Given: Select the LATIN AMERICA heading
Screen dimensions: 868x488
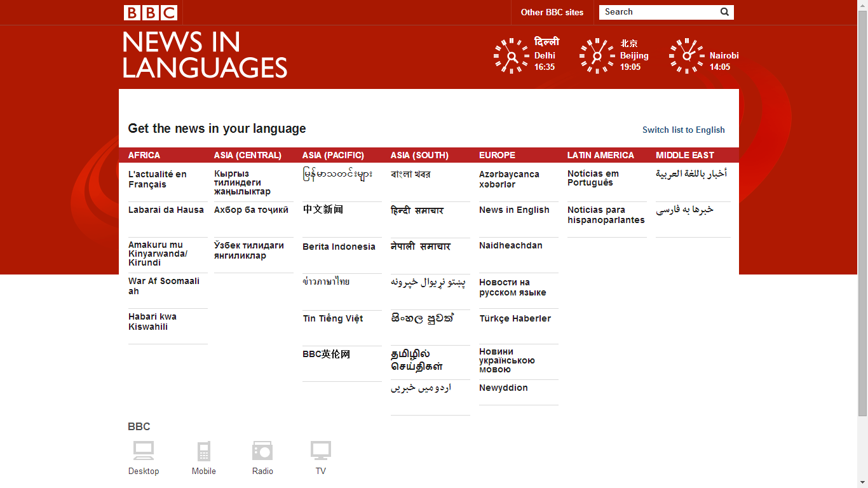Looking at the screenshot, I should pos(600,155).
